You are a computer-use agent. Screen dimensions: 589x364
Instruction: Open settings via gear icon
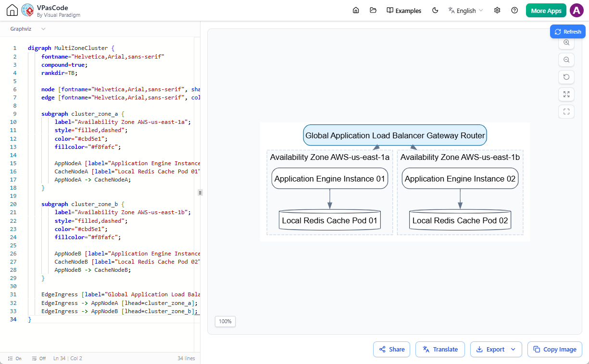click(497, 11)
